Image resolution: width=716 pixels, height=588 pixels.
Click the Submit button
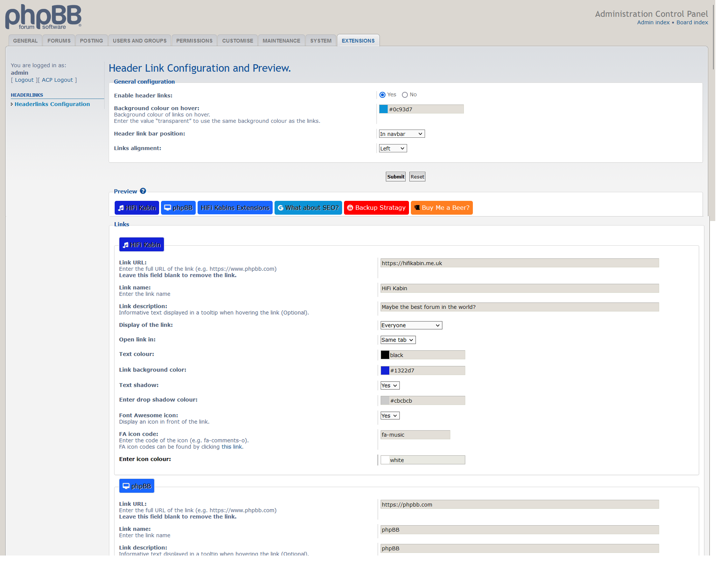(x=396, y=177)
